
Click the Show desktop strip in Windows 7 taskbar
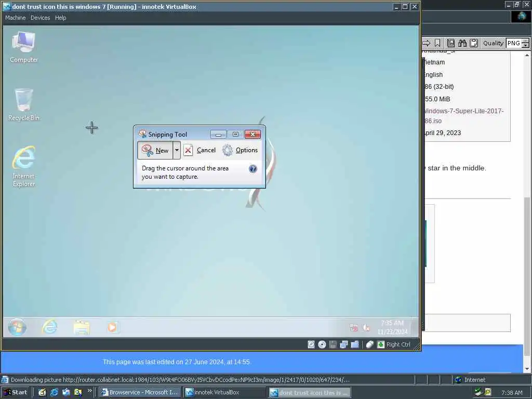(x=415, y=327)
